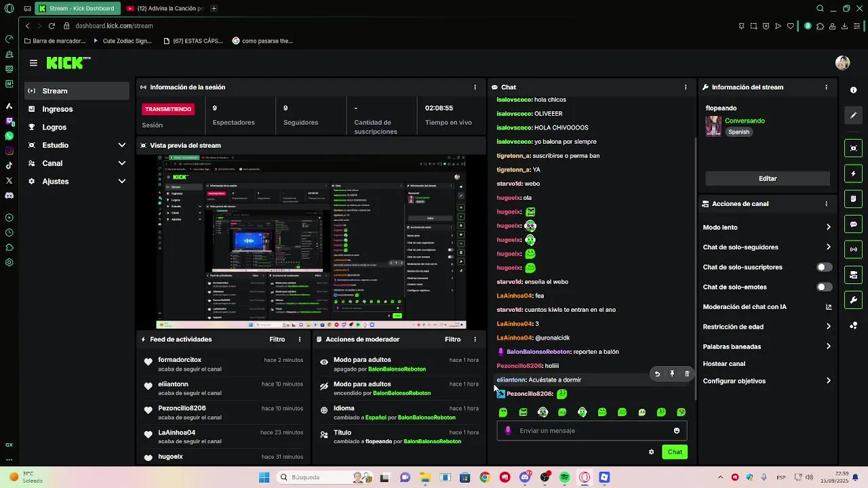Select Ingresos in the sidebar
The image size is (868, 488).
tap(76, 109)
